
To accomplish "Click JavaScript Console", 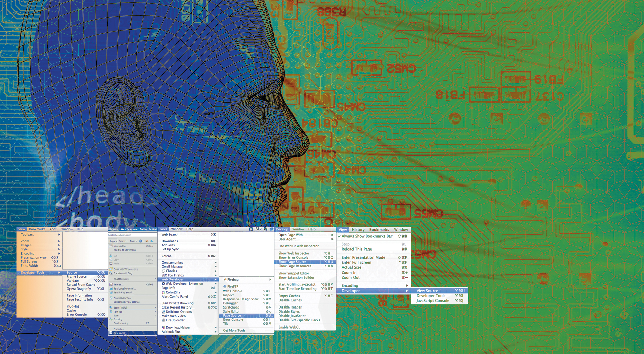I will tap(433, 301).
